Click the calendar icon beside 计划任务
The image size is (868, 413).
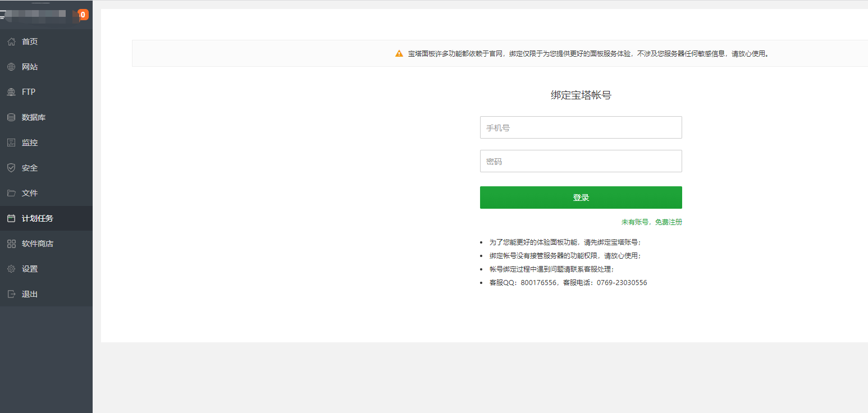tap(11, 218)
